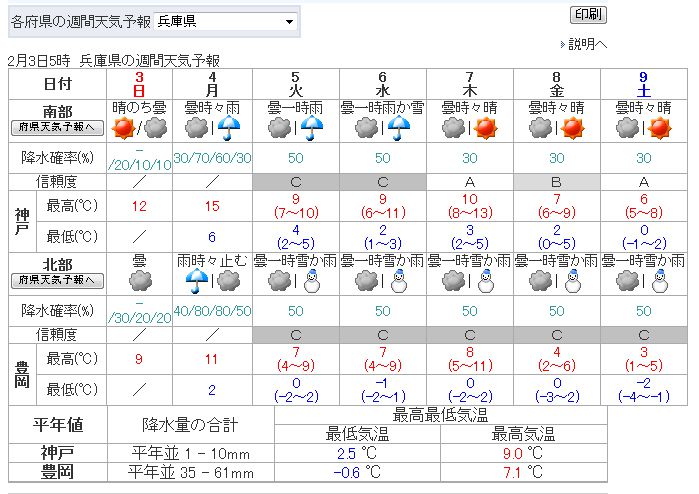Click the 印刷 print button
Screen dimensions: 699x494
point(588,15)
